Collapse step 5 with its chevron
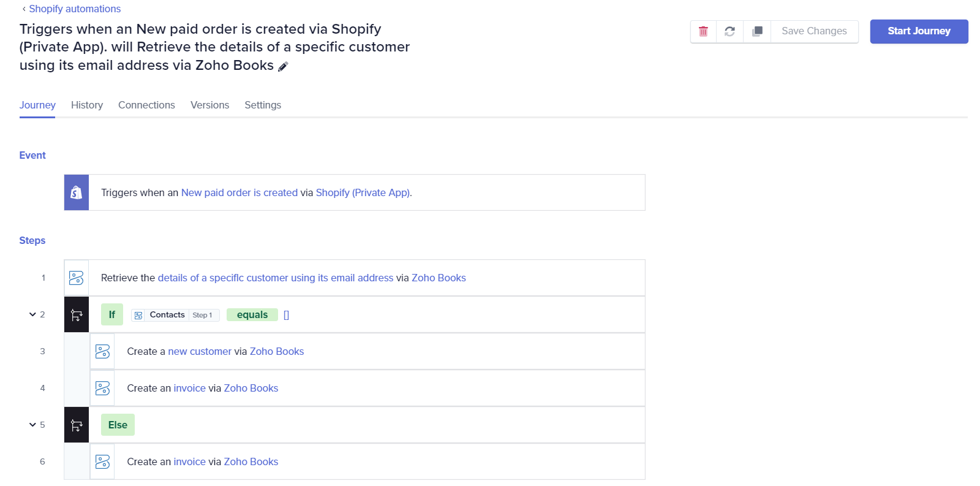The width and height of the screenshot is (980, 486). click(x=32, y=425)
